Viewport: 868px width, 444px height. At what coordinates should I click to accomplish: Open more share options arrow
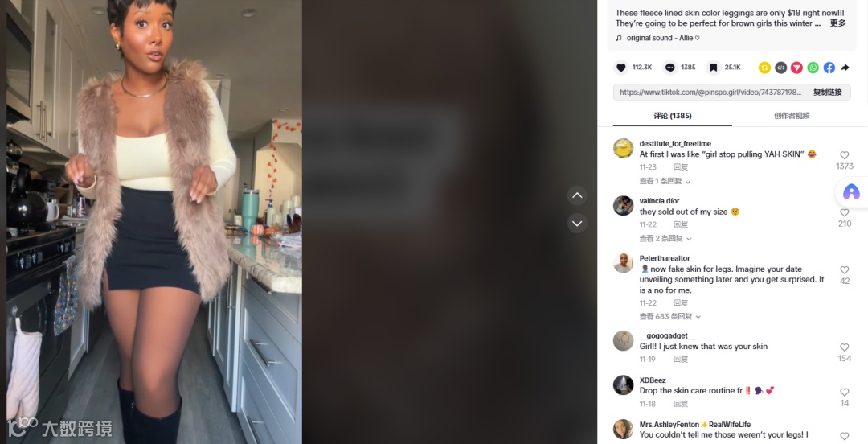coord(845,68)
